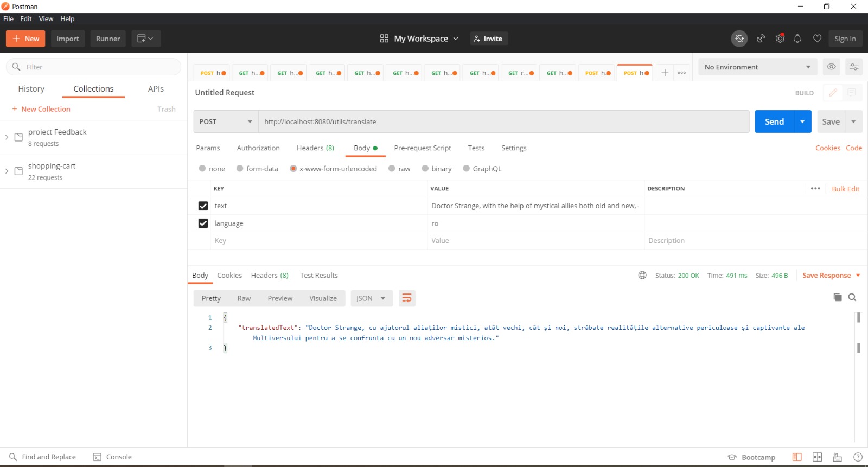Open the JSON response format dropdown
Screen dimensions: 868x467
click(x=371, y=298)
